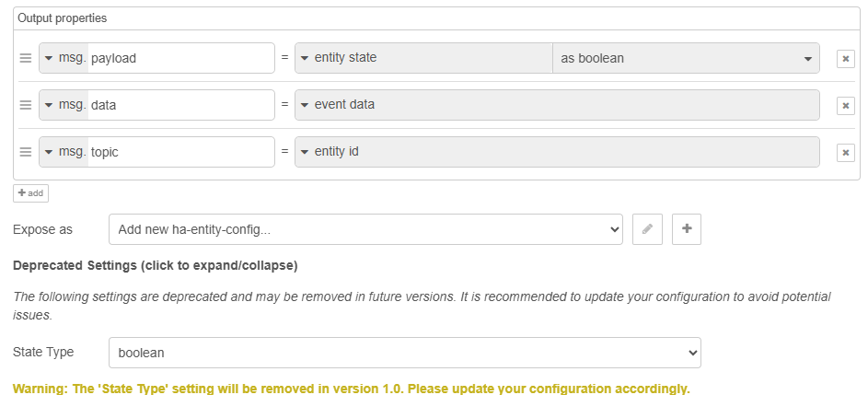This screenshot has width=868, height=395.
Task: Edit the ha-entity-config with pencil icon
Action: (647, 229)
